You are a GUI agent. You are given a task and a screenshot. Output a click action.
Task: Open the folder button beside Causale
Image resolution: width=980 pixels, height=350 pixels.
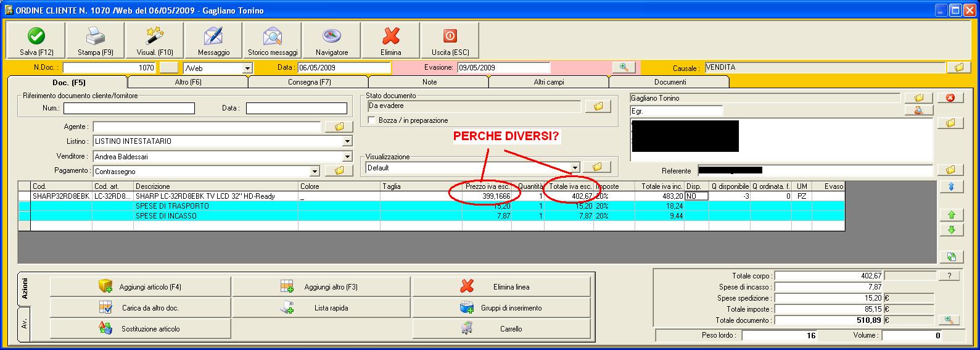(958, 67)
